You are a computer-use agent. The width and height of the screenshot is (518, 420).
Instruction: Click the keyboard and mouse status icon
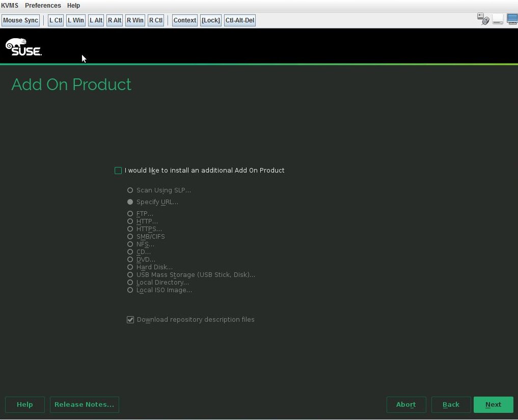(x=483, y=19)
